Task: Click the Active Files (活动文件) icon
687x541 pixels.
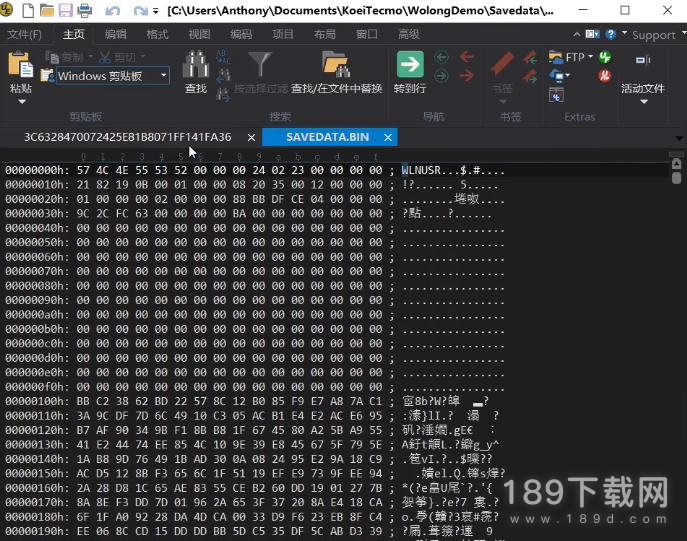Action: pyautogui.click(x=642, y=65)
